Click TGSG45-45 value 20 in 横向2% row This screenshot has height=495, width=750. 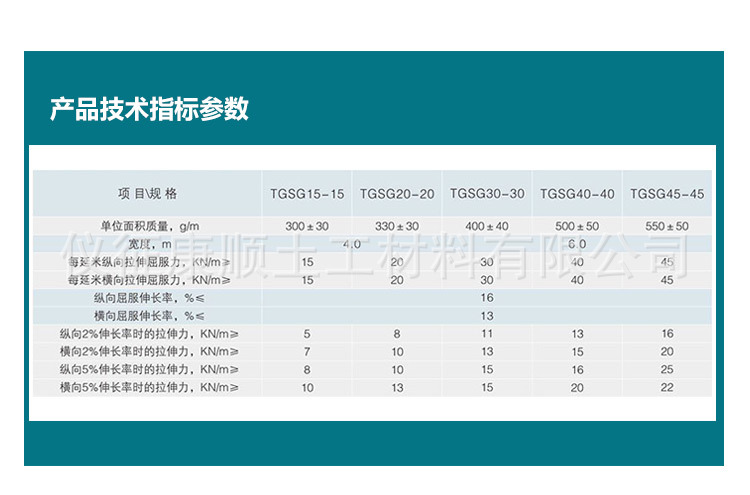coord(667,352)
